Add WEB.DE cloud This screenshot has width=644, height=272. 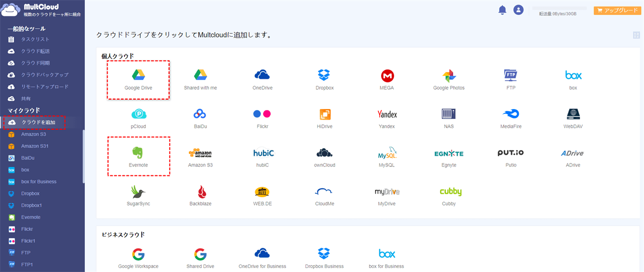tap(262, 195)
